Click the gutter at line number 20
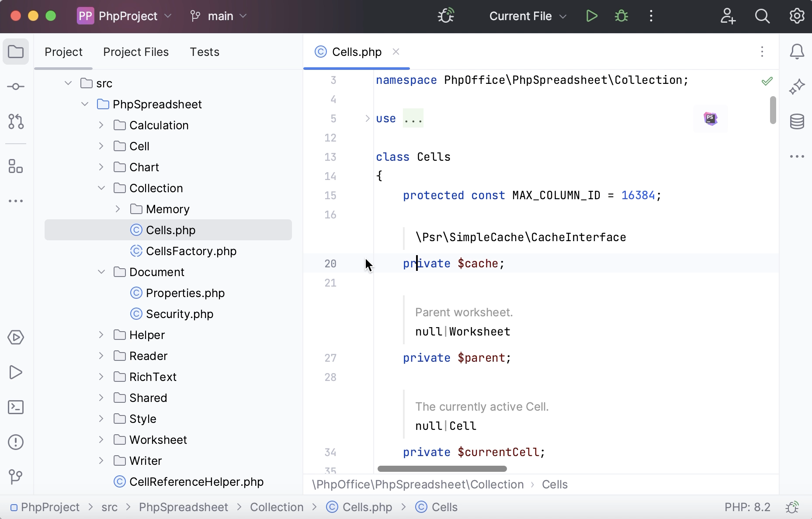Viewport: 812px width, 519px height. [330, 263]
